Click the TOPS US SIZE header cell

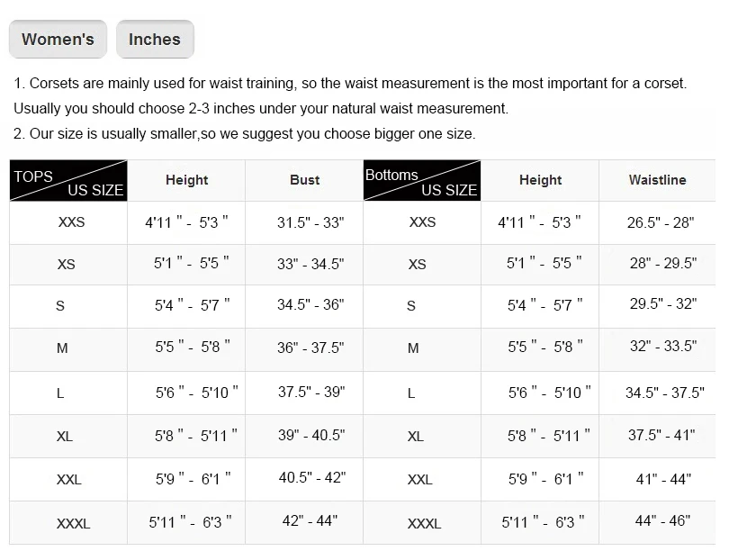click(68, 181)
